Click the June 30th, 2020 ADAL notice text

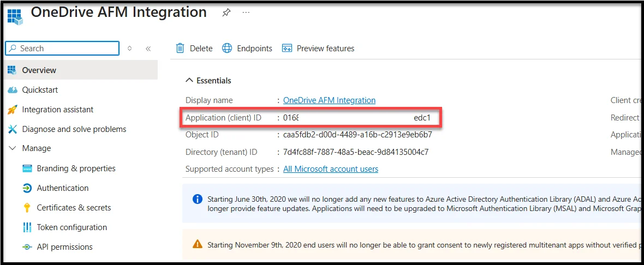(x=424, y=203)
